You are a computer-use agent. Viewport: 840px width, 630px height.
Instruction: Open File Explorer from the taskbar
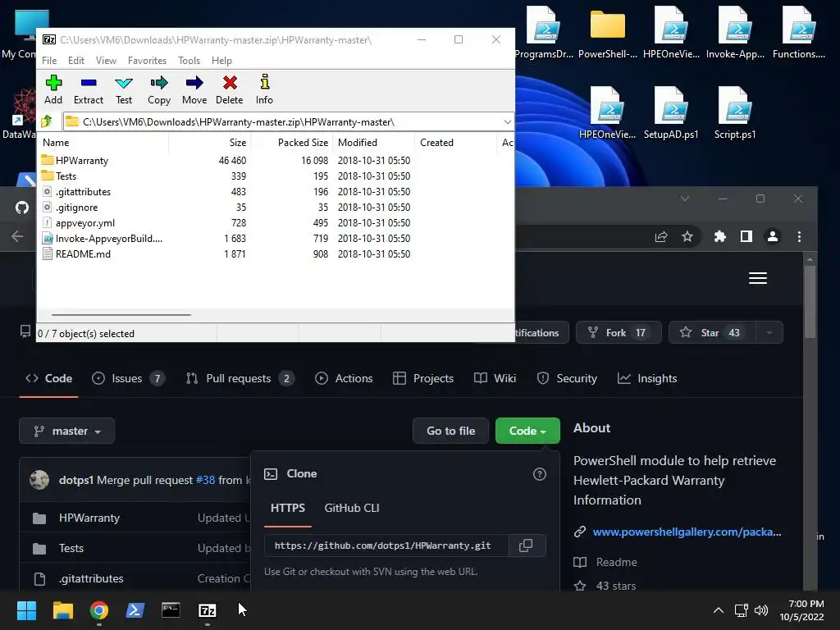click(x=62, y=610)
